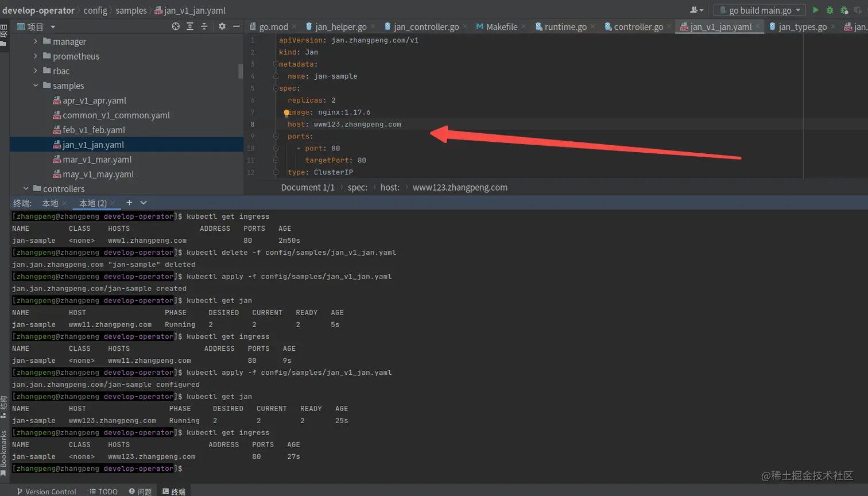Click the host value www123.zhangpeng.com in editor

(x=357, y=125)
